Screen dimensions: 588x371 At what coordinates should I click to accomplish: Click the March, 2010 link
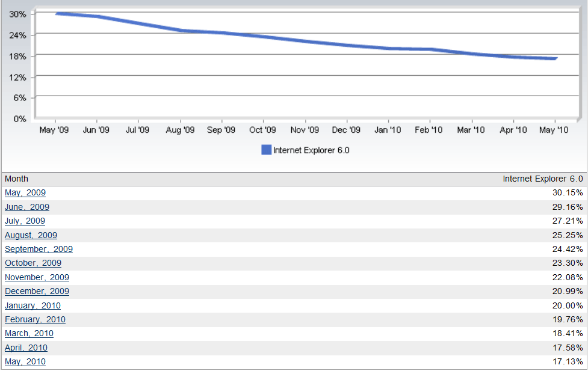point(29,333)
